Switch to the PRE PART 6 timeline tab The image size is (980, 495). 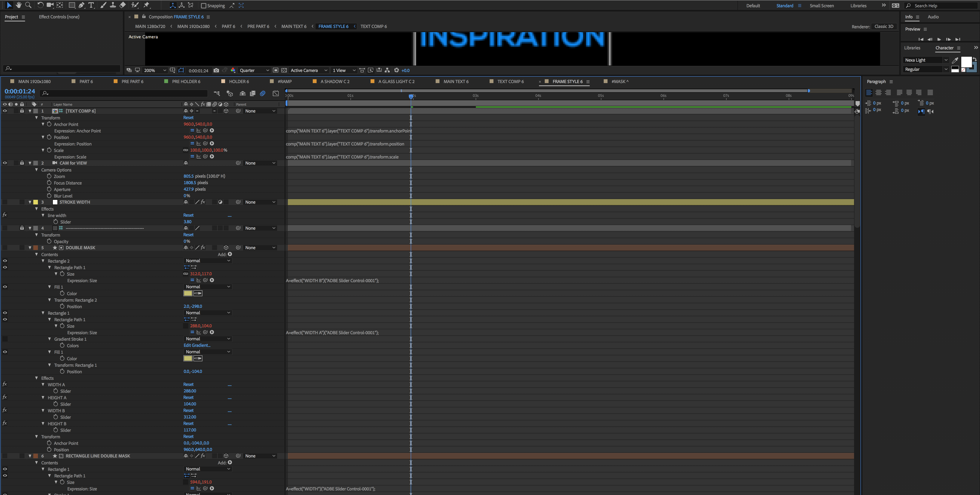pos(132,81)
